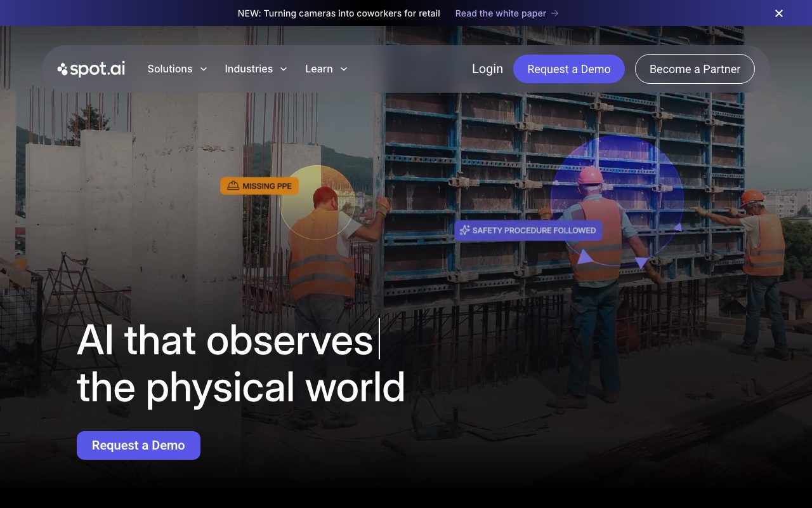Viewport: 812px width, 508px height.
Task: Click the sparkle icon in Safety Procedure tag
Action: (464, 231)
